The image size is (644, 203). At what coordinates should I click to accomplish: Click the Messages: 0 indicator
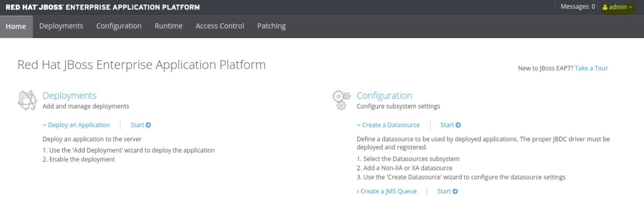coord(578,7)
